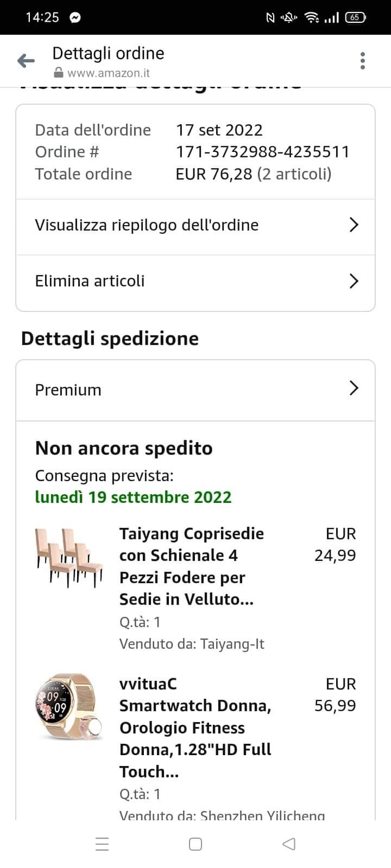Tap the padlock icon beside amazon.it
Viewport: 391px width, 868px height.
[59, 73]
